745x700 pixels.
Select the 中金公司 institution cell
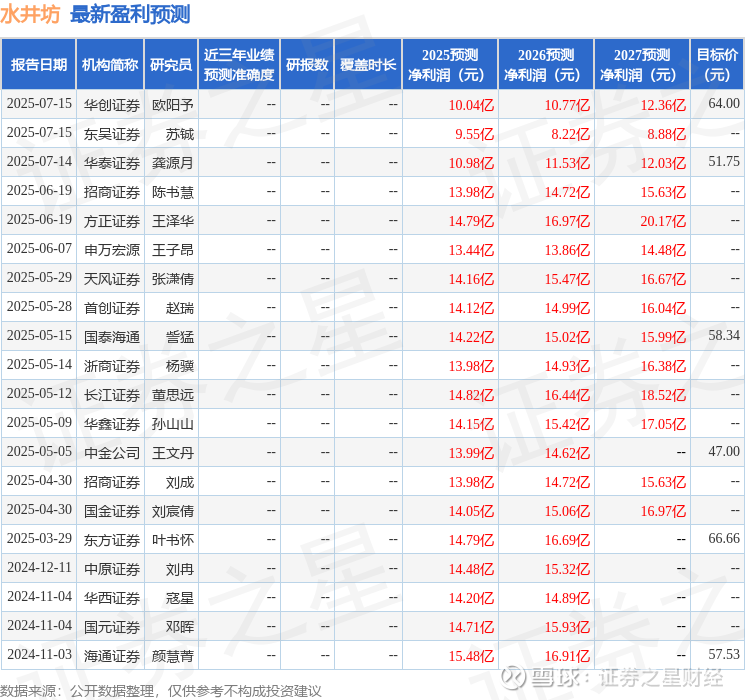[x=112, y=453]
